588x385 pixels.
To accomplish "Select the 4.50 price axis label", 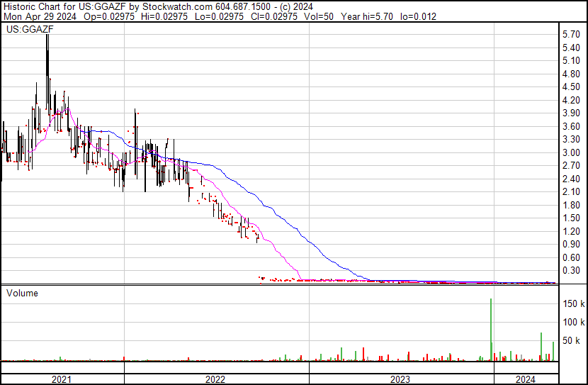I will click(571, 87).
